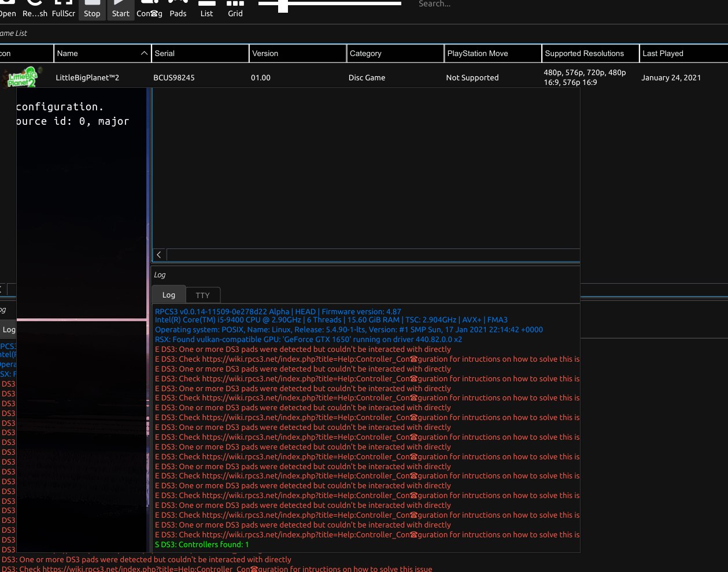Sort by the Serial column header

click(200, 53)
